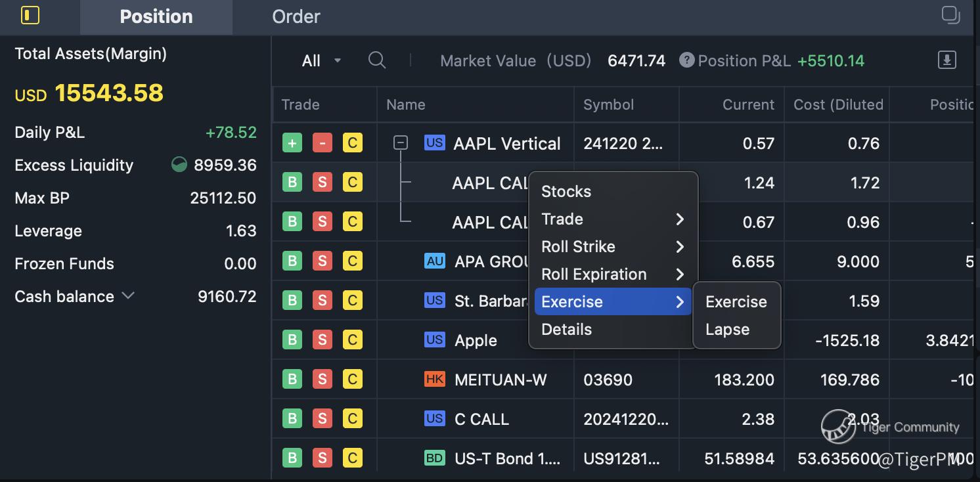The image size is (980, 482).
Task: Click Buy button in C CALL row
Action: click(292, 419)
